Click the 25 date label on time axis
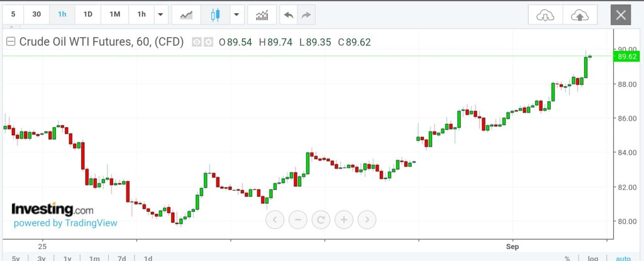Screen dimensions: 644x261 click(x=43, y=247)
